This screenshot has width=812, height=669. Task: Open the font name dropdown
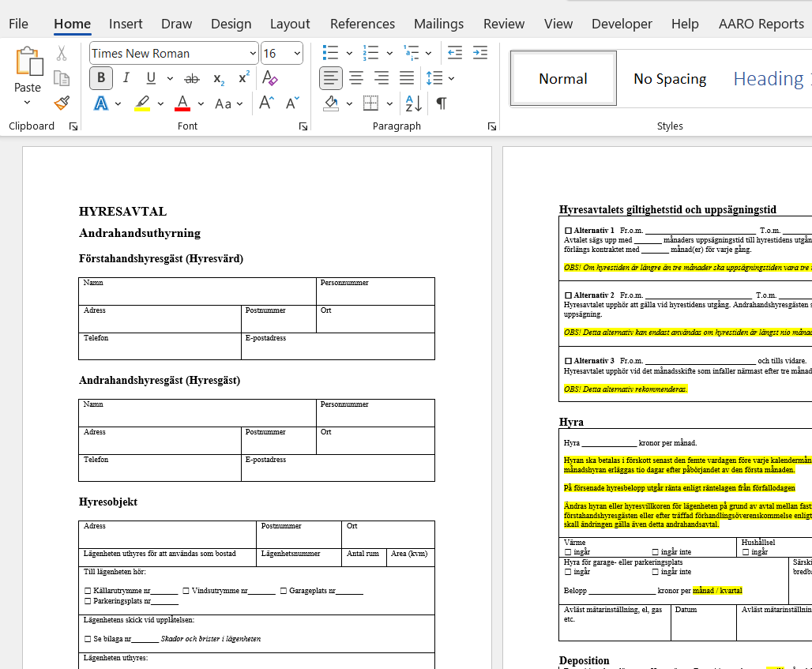(x=253, y=54)
